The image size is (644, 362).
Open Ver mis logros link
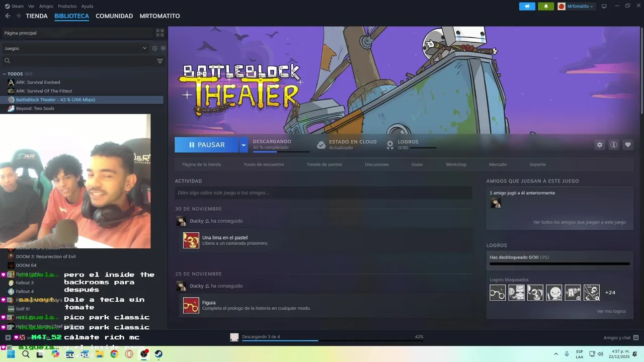point(611,311)
